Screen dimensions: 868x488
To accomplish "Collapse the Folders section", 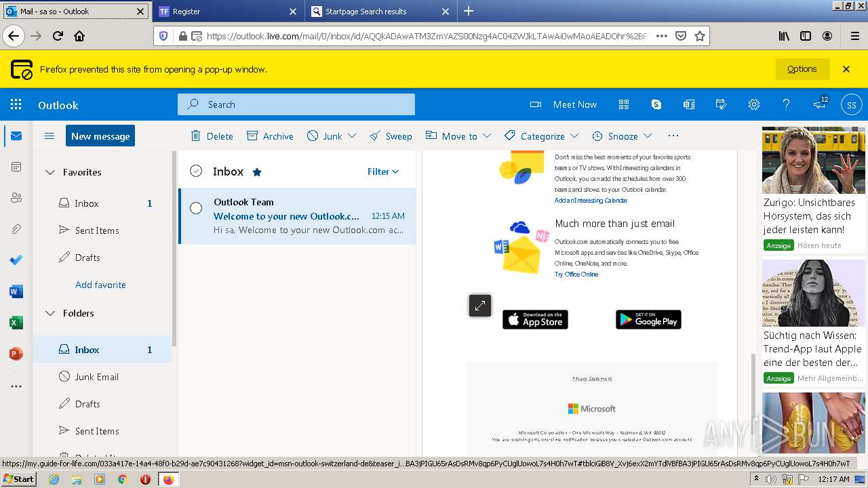I will point(50,313).
